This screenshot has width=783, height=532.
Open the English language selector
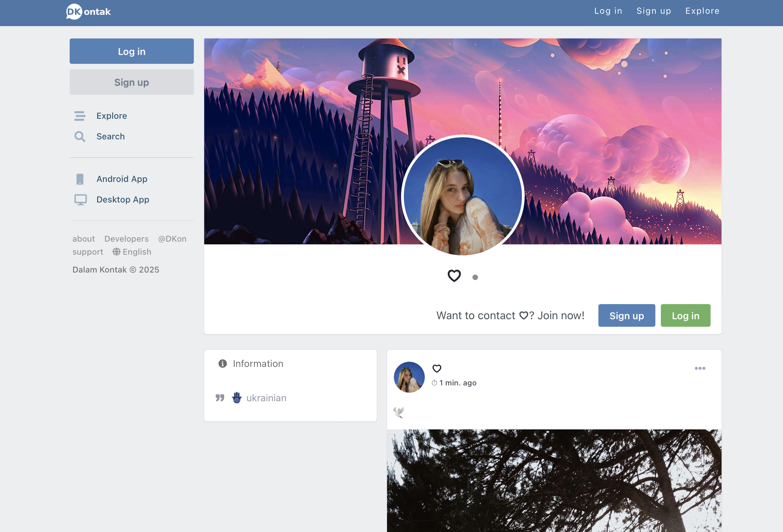132,252
